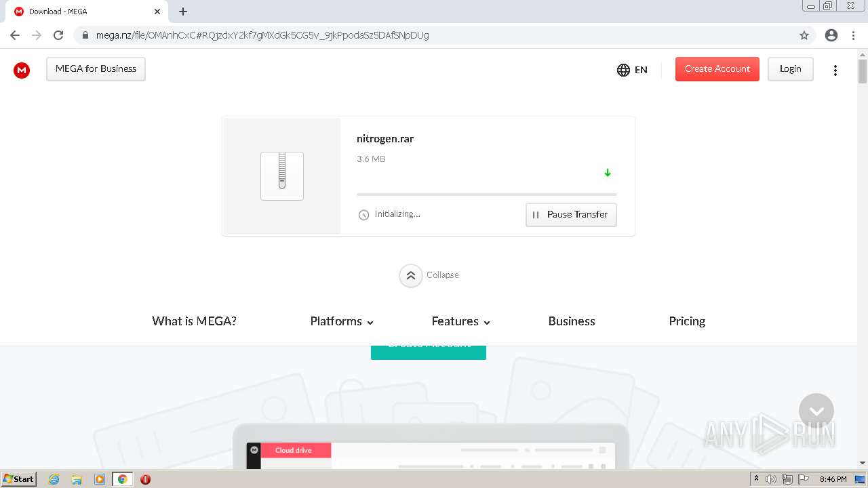Open What is MEGA? page
The height and width of the screenshot is (488, 868).
(194, 321)
